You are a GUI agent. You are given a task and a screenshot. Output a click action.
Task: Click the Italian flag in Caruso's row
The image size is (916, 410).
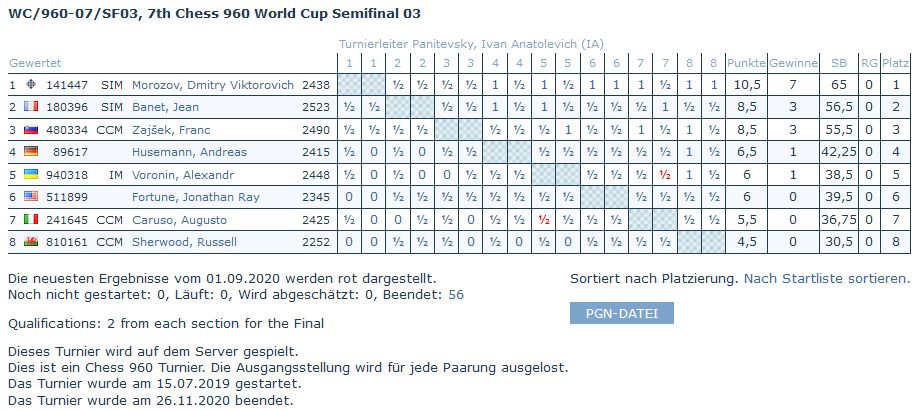tap(31, 219)
